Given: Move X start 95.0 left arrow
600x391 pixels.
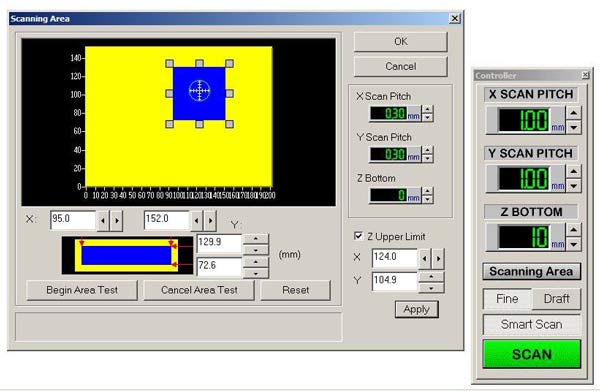Looking at the screenshot, I should coord(103,221).
